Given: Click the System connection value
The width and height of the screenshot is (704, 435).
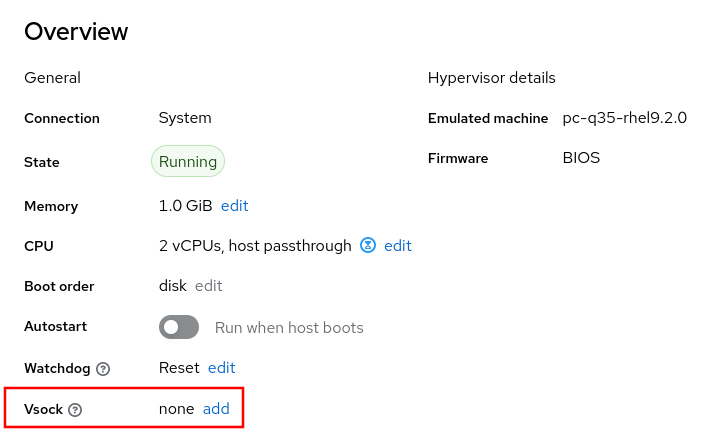Looking at the screenshot, I should pyautogui.click(x=185, y=118).
